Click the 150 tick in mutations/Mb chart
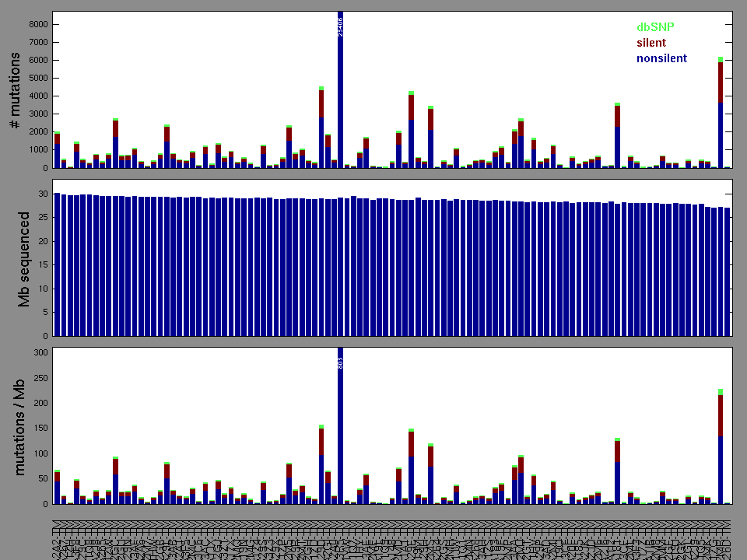Screen dimensions: 747x560 [40, 429]
